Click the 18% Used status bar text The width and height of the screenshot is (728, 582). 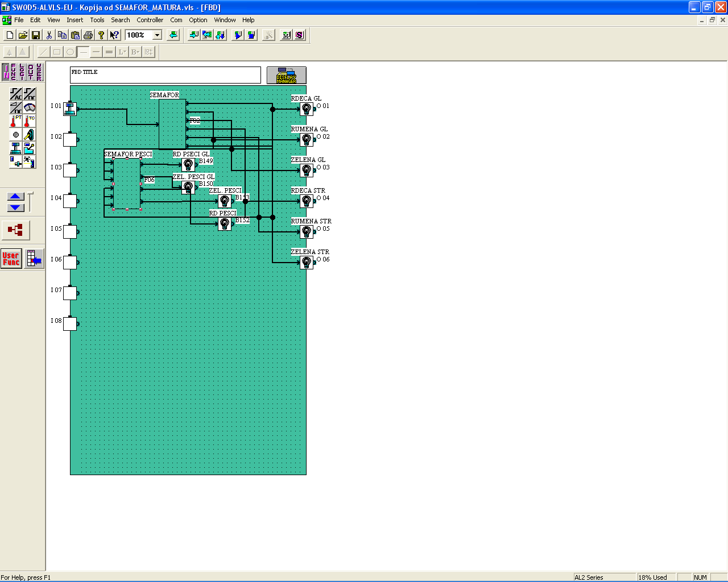click(x=653, y=577)
